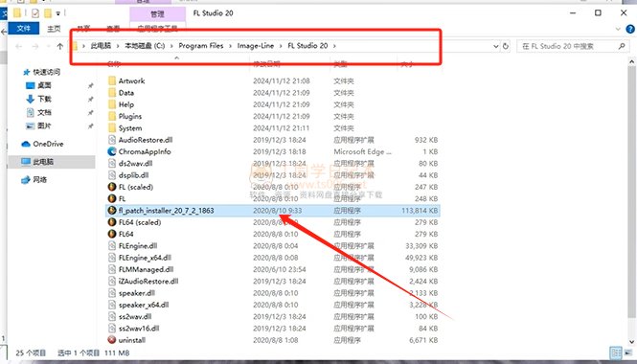Image resolution: width=637 pixels, height=364 pixels.
Task: Open the 文件 menu tab
Action: pos(24,29)
